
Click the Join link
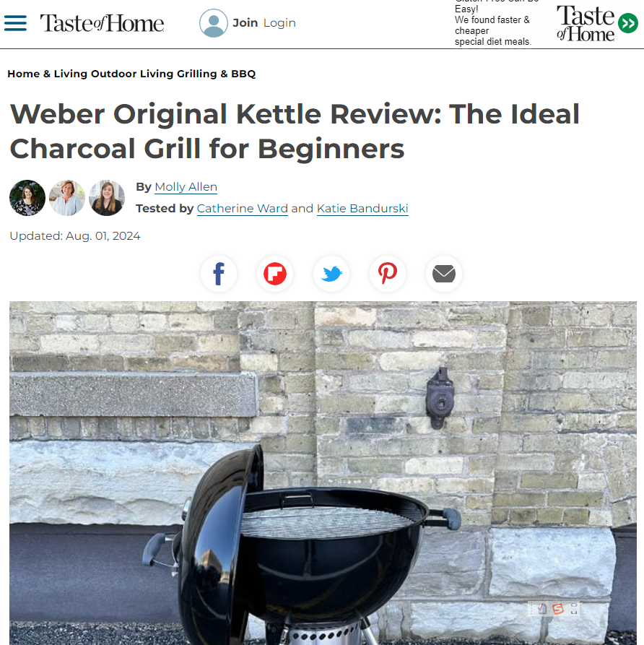(245, 23)
